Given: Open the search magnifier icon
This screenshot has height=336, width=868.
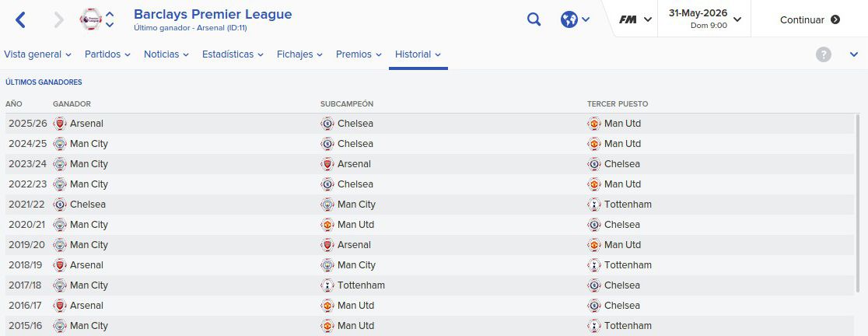Looking at the screenshot, I should [534, 20].
